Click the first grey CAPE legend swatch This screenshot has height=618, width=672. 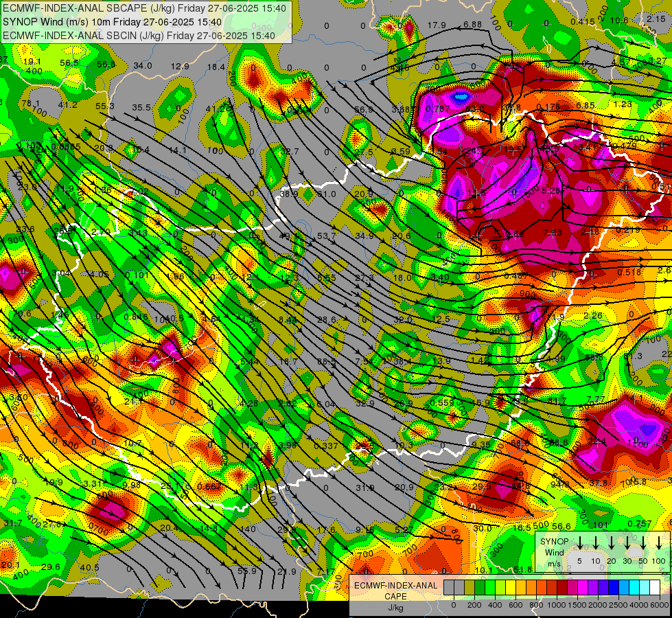point(449,588)
